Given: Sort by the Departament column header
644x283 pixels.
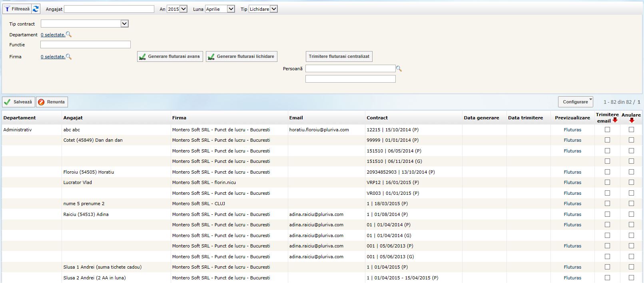Looking at the screenshot, I should (20, 118).
